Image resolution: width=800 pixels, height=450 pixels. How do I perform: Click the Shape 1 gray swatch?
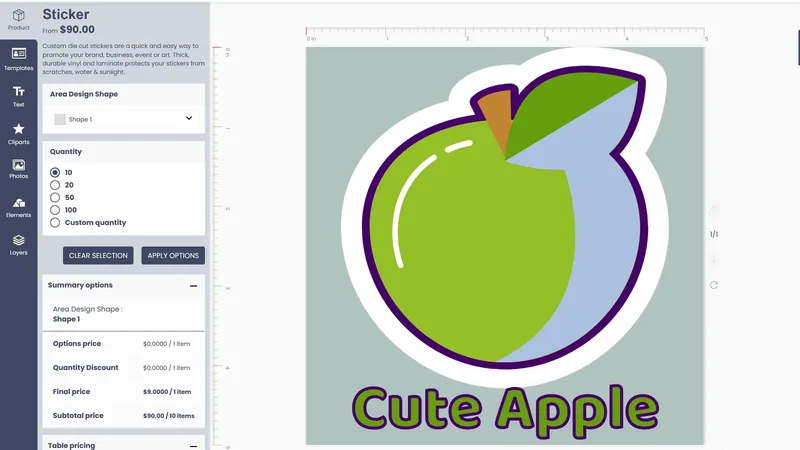(60, 119)
